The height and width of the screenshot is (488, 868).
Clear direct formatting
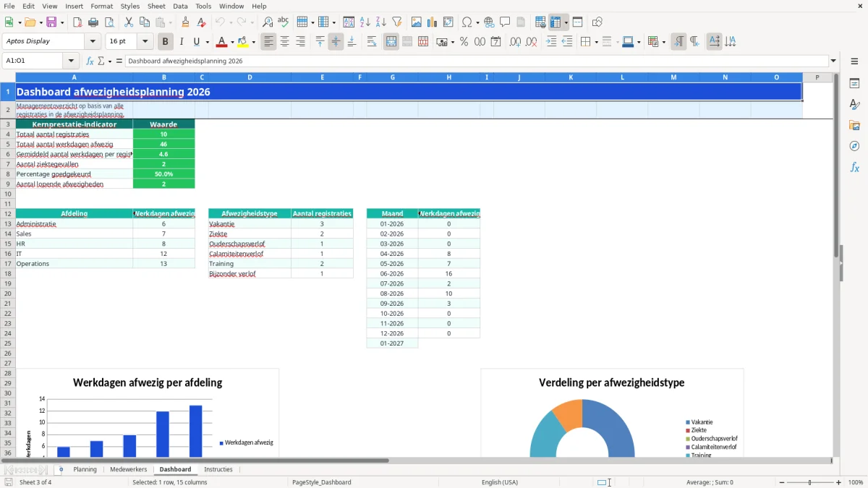coord(201,22)
